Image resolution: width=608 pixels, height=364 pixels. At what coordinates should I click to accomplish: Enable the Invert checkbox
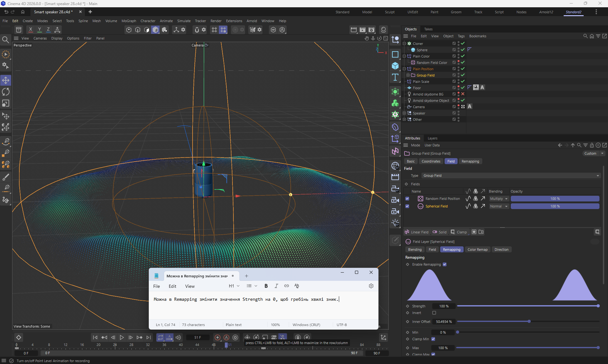[434, 313]
